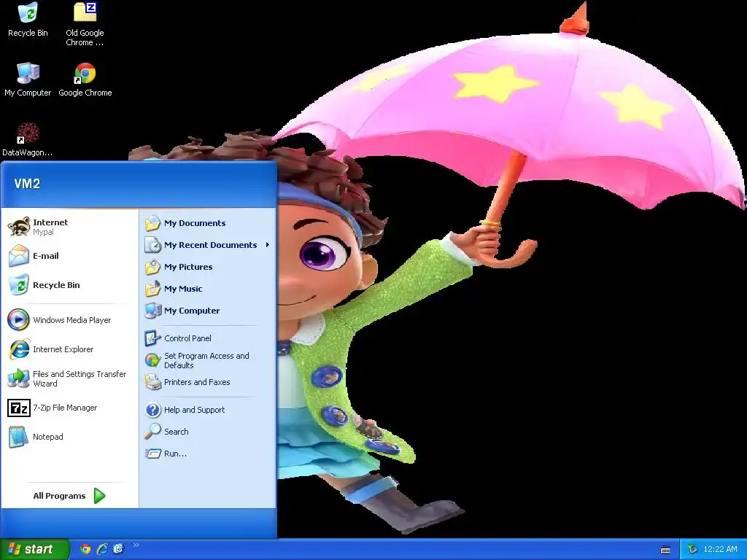Image resolution: width=747 pixels, height=560 pixels.
Task: Click Recycle Bin icon in Start menu
Action: (x=18, y=285)
